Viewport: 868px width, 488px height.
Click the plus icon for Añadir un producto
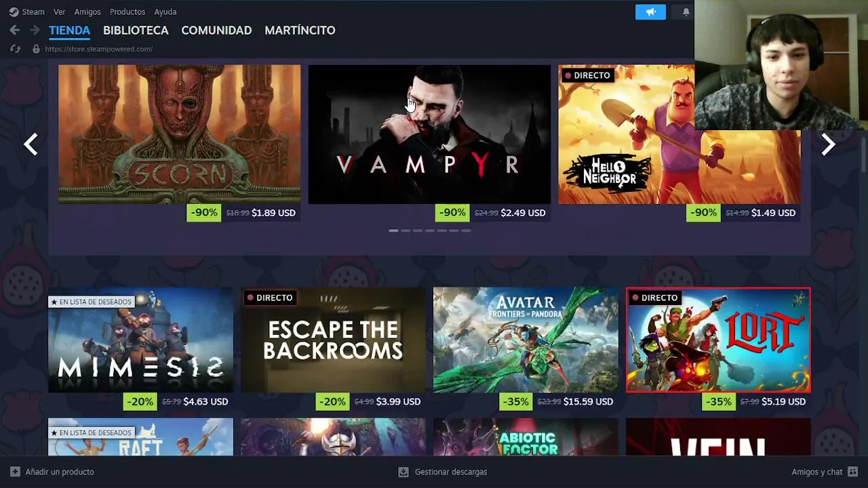click(15, 472)
